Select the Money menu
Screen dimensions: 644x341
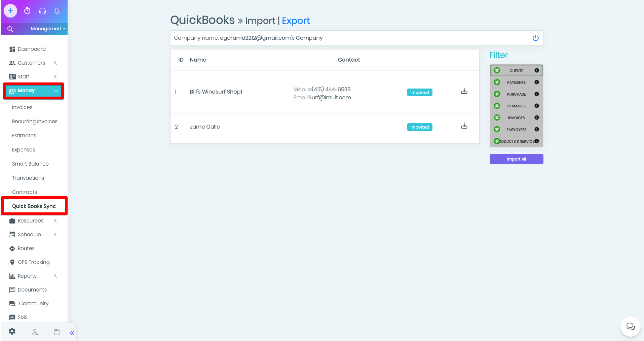click(33, 91)
